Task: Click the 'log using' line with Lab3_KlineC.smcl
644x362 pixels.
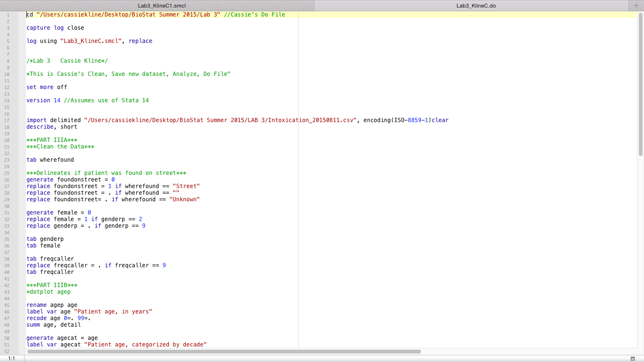Action: coord(89,41)
